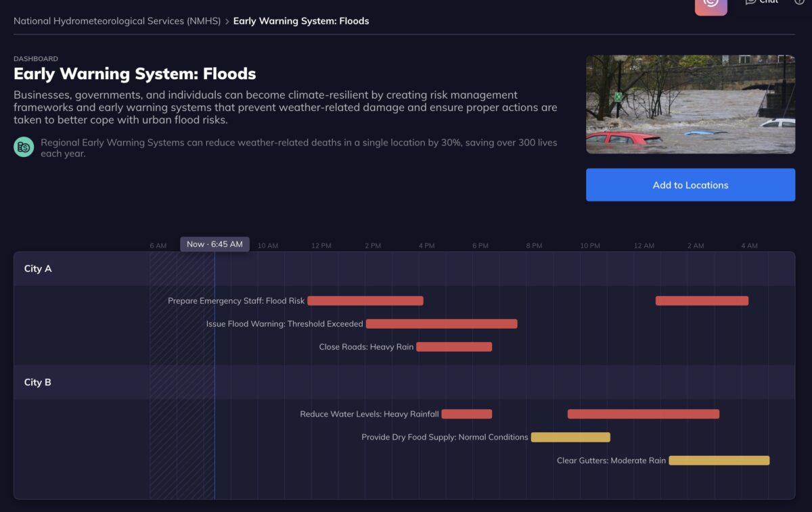Go to National Hydrometeorological Services breadcrumb

tap(117, 21)
